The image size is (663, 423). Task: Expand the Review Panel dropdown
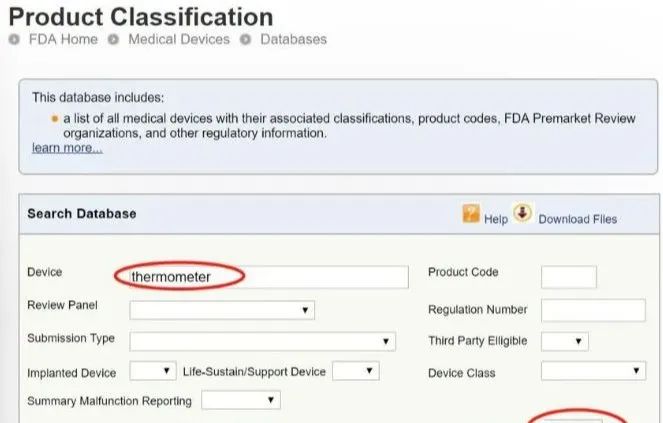coord(222,310)
